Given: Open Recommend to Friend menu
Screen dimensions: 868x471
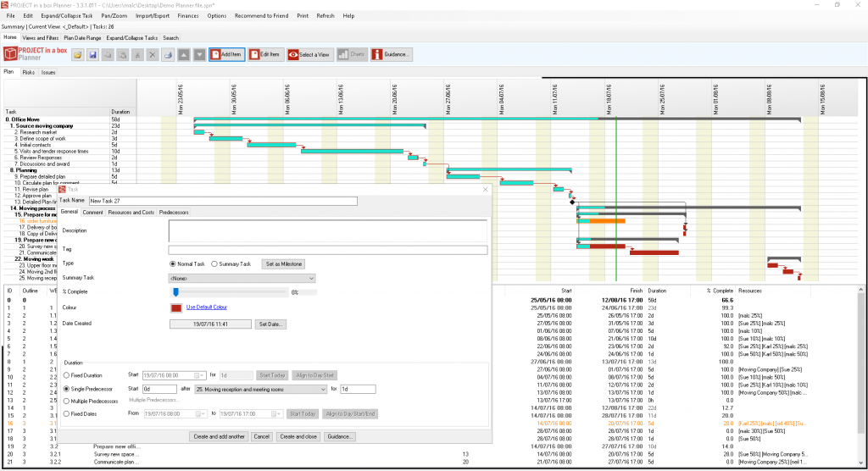Looking at the screenshot, I should 261,16.
